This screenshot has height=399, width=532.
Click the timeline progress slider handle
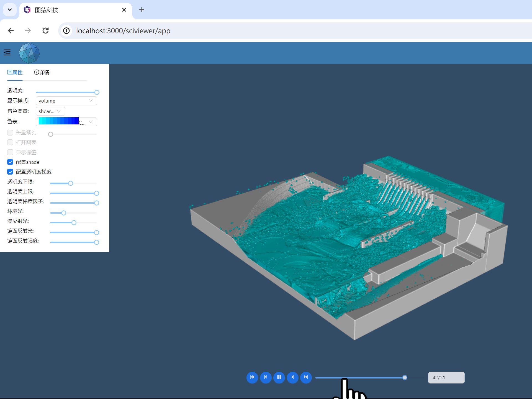coord(405,377)
